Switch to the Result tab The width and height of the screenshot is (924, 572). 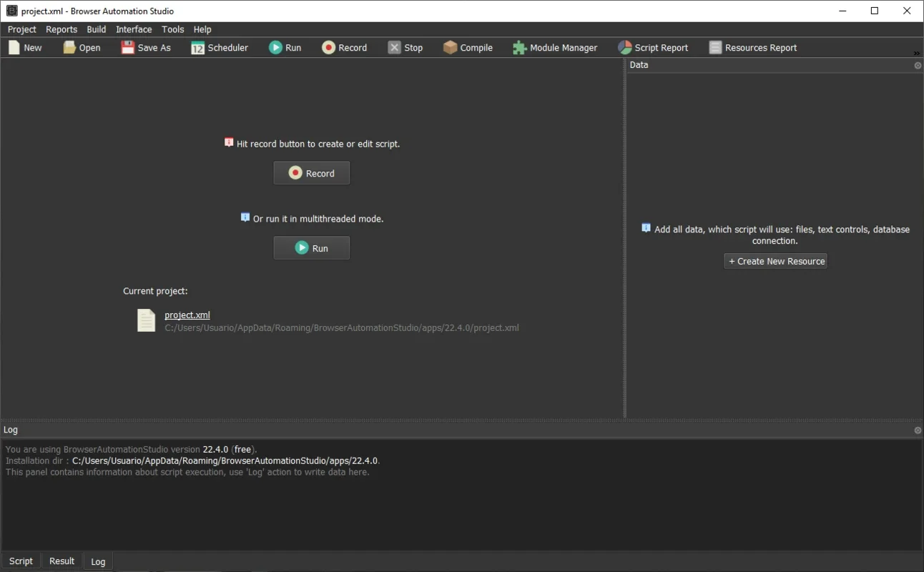62,561
